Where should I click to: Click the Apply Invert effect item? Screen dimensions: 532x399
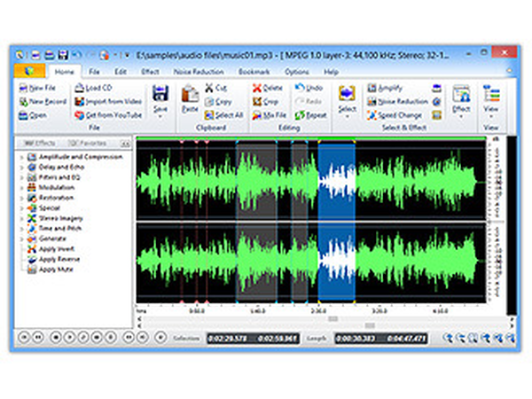point(51,249)
